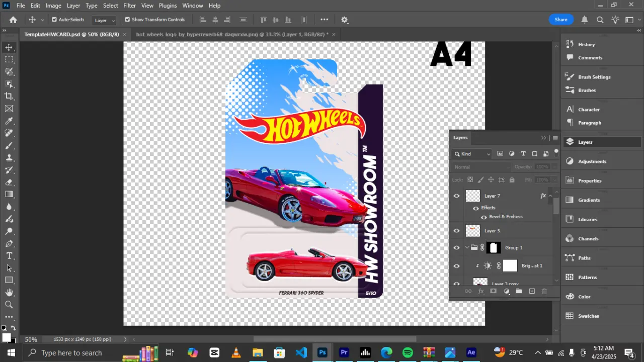Collapse the Layers panel with double arrows
The width and height of the screenshot is (644, 362).
[x=543, y=138]
